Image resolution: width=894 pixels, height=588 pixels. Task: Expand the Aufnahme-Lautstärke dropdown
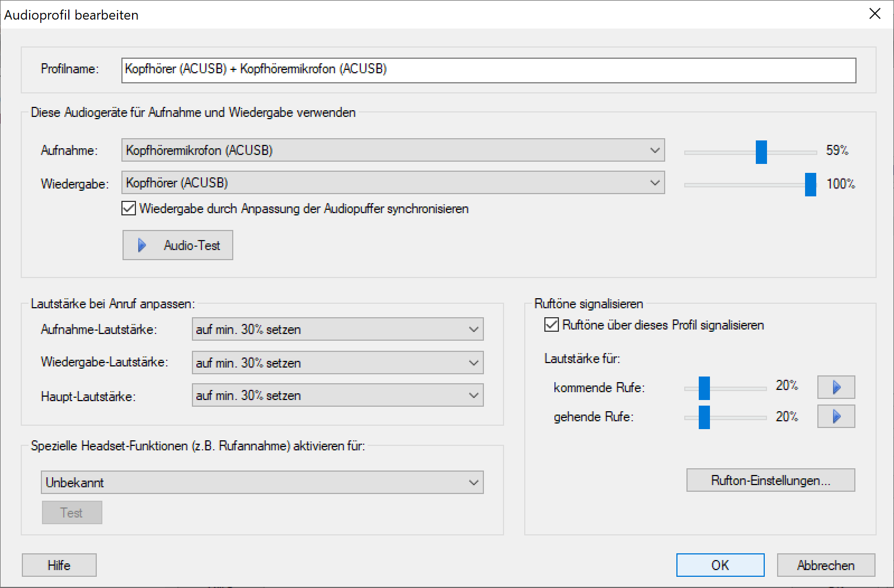point(337,330)
